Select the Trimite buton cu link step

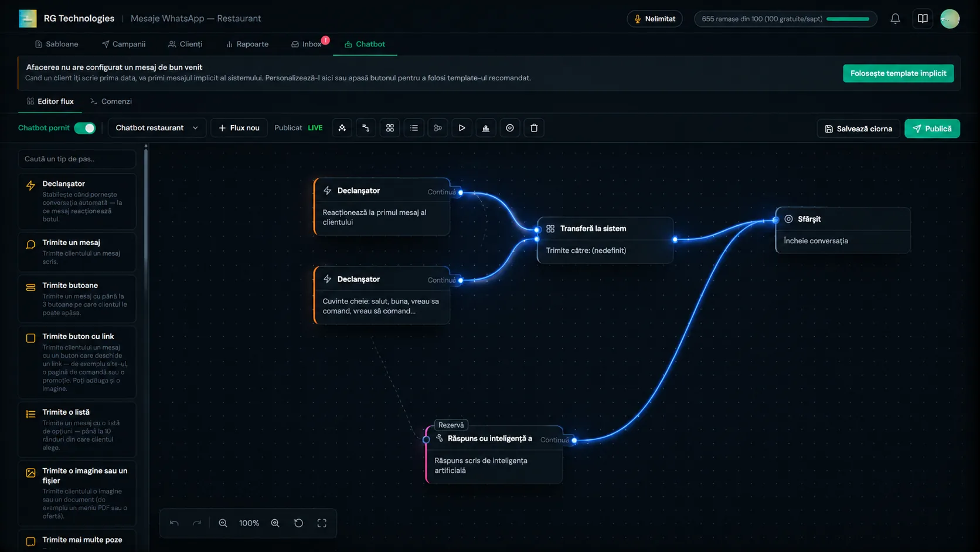(77, 362)
